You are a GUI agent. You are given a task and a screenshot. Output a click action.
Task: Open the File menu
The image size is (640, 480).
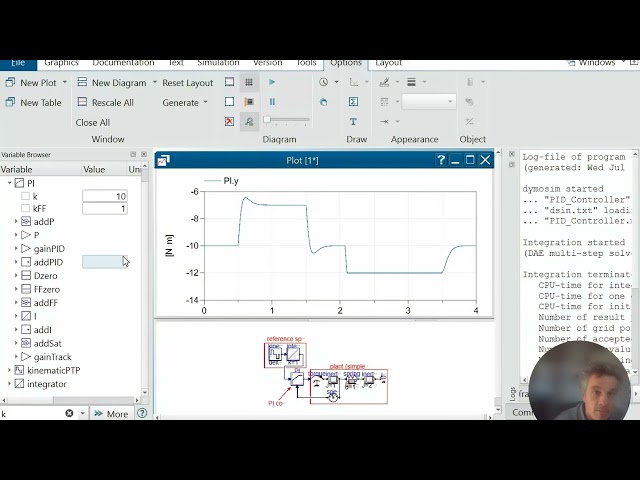(x=18, y=64)
